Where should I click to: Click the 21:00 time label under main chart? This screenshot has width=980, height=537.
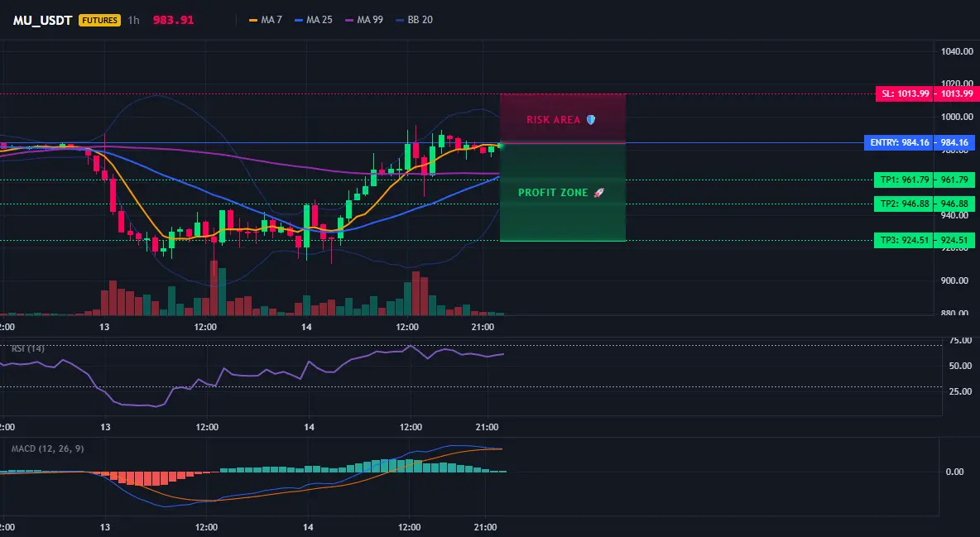(x=483, y=327)
